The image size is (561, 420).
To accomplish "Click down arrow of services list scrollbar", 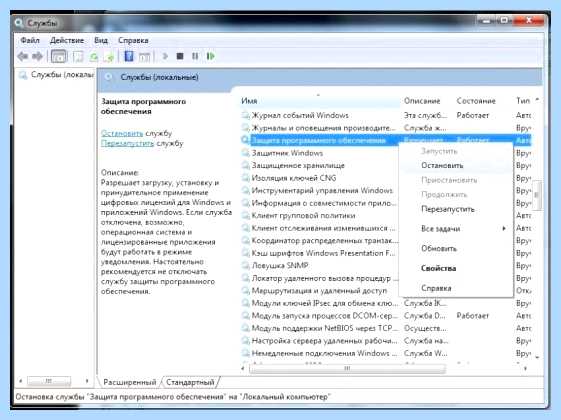I will [537, 357].
